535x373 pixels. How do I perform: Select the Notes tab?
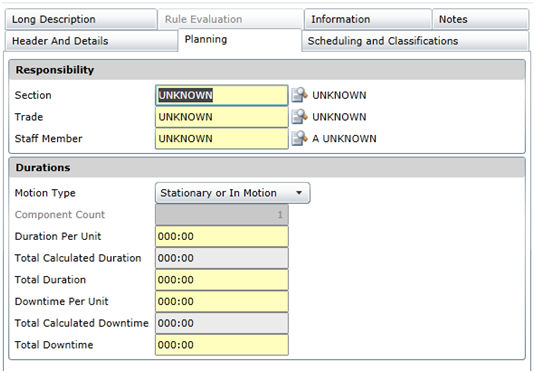(x=480, y=19)
